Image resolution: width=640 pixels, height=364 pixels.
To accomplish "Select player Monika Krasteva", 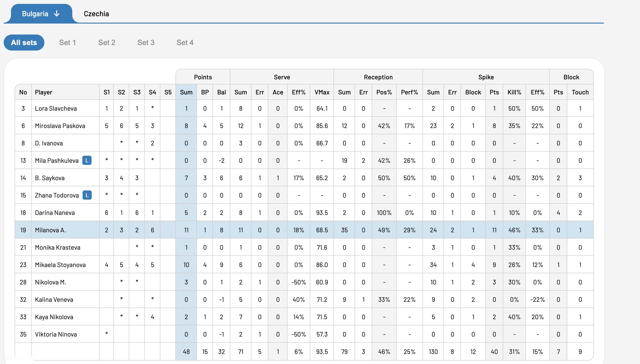I will 57,247.
